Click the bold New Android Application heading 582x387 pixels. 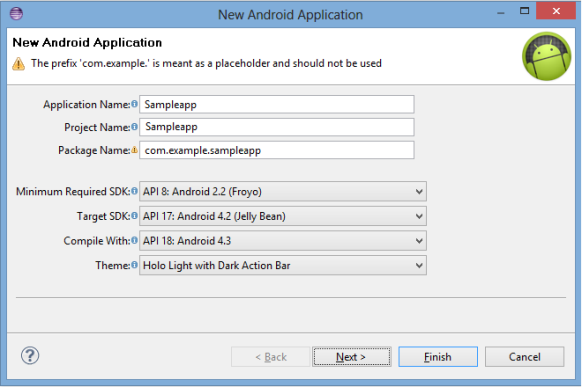(87, 43)
